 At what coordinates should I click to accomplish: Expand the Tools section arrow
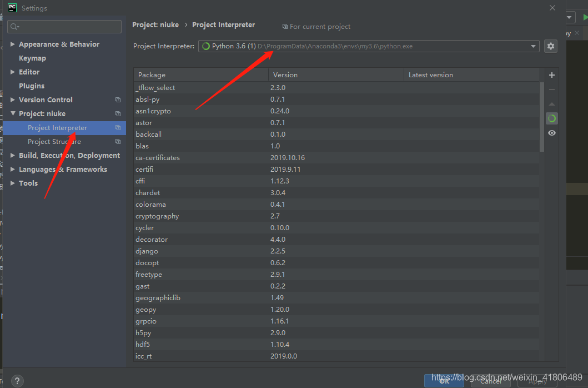(12, 183)
